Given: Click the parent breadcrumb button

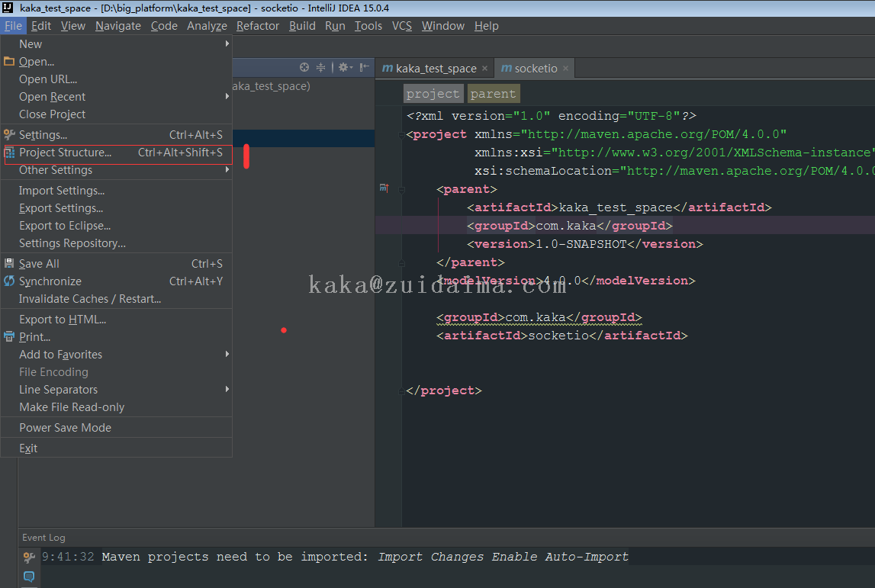Looking at the screenshot, I should [x=494, y=94].
